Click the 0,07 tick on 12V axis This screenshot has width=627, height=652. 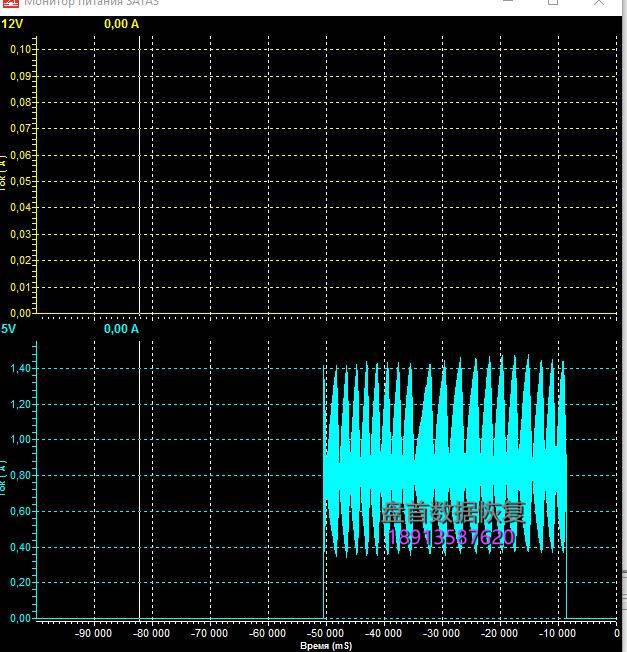[x=21, y=128]
